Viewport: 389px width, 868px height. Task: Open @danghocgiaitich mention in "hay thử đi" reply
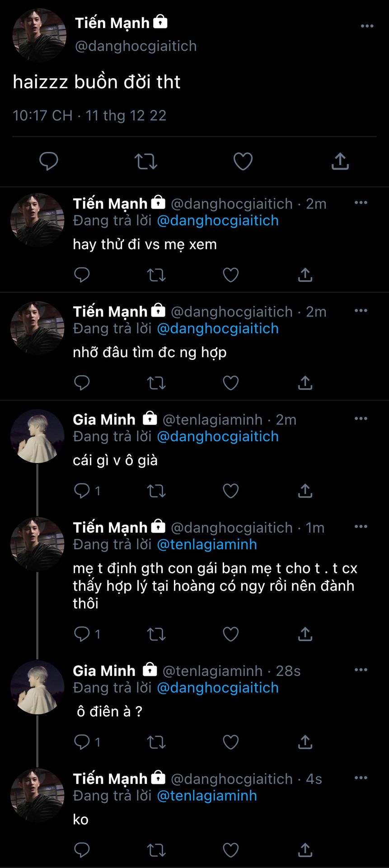pyautogui.click(x=217, y=221)
